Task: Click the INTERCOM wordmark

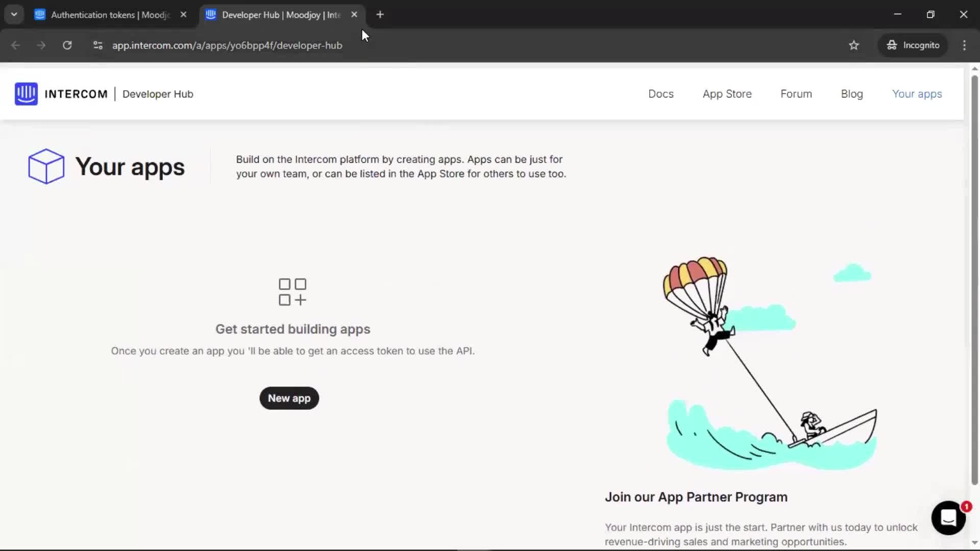Action: 76,94
